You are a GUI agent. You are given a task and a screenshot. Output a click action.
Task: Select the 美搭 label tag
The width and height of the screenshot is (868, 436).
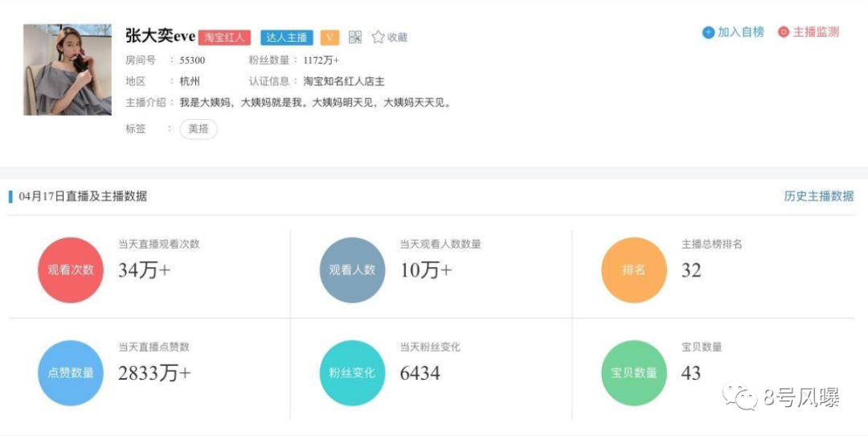coord(199,129)
